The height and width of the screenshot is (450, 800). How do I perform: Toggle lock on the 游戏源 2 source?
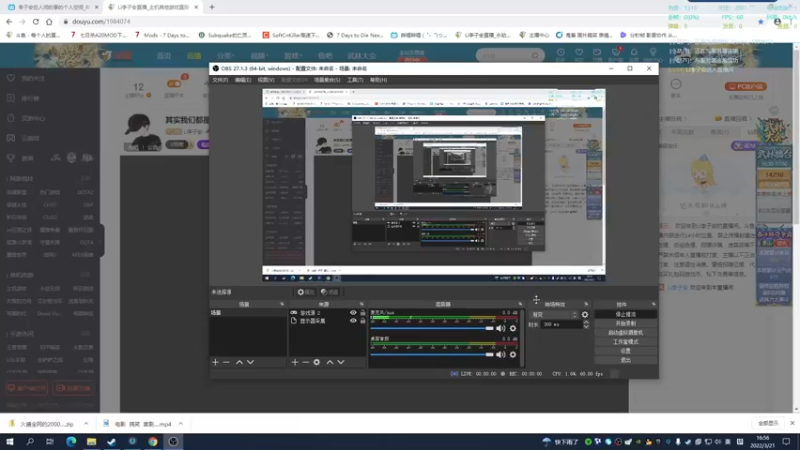[363, 313]
